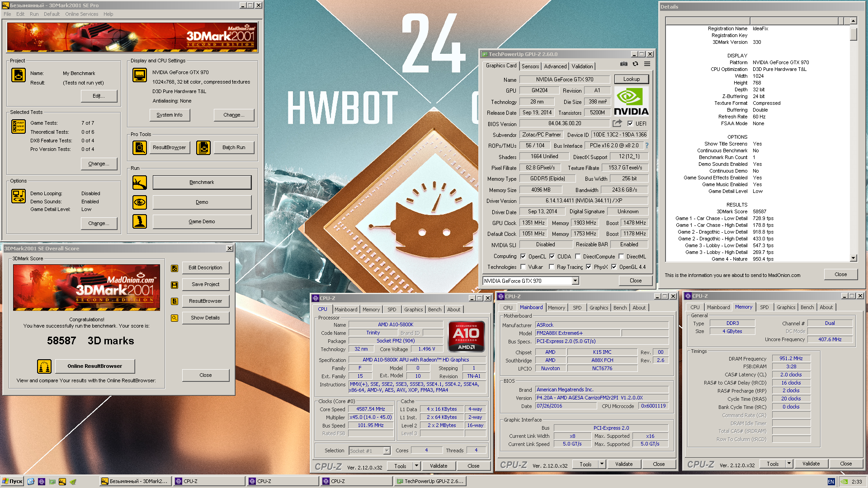Click the GPU-Z refresh icon
This screenshot has height=488, width=868.
pyautogui.click(x=635, y=64)
